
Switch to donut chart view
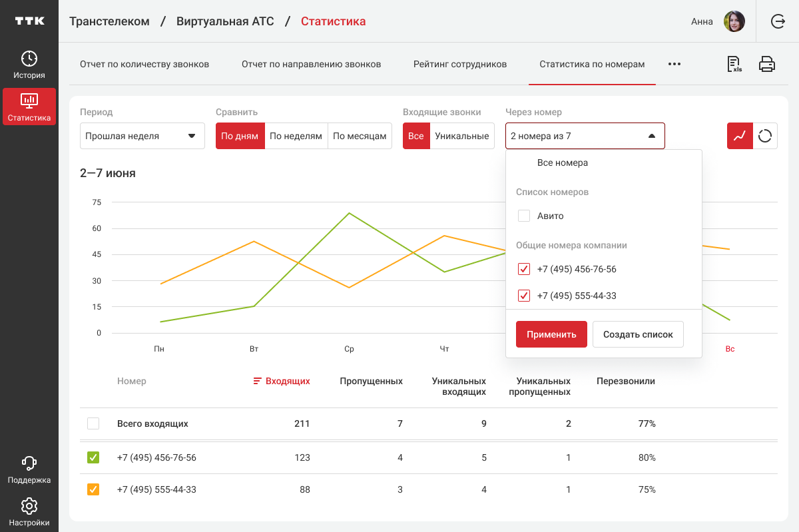coord(765,136)
